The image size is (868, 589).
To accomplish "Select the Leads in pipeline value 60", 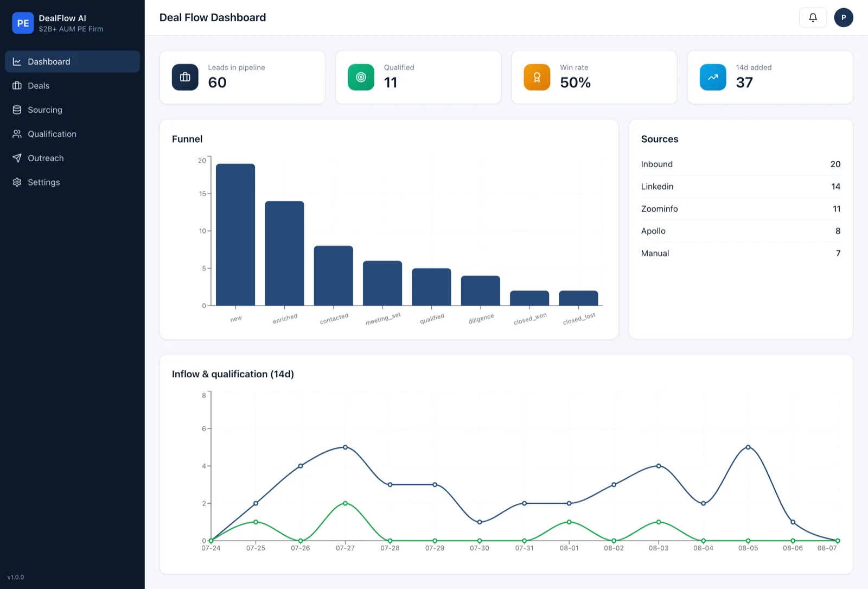I will tap(217, 83).
